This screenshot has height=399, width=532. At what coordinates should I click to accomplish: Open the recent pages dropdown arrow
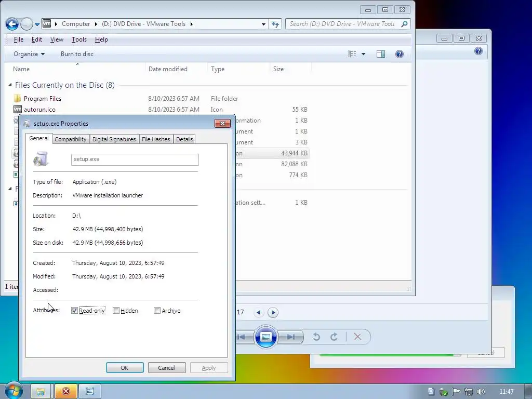click(x=37, y=24)
